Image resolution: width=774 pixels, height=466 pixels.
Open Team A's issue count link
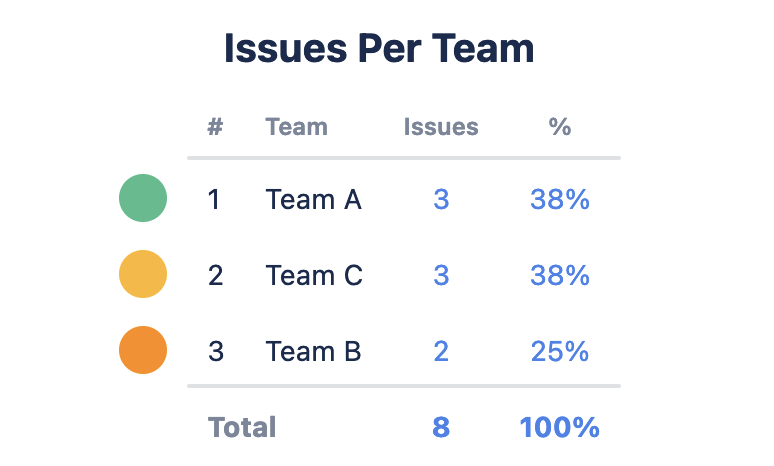coord(441,200)
